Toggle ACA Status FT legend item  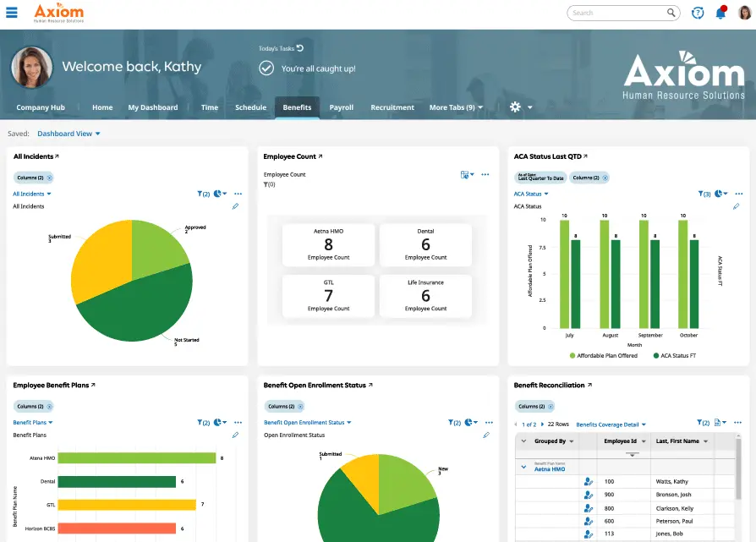pyautogui.click(x=675, y=355)
